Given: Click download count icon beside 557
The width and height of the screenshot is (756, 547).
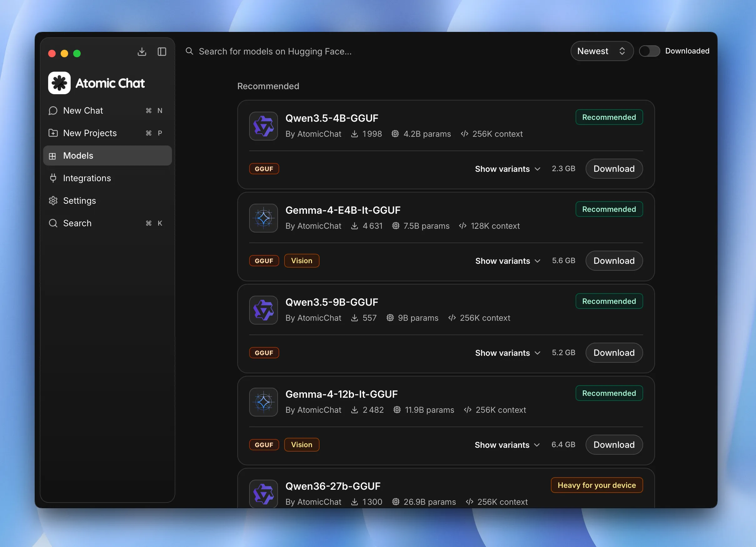Looking at the screenshot, I should pyautogui.click(x=355, y=318).
